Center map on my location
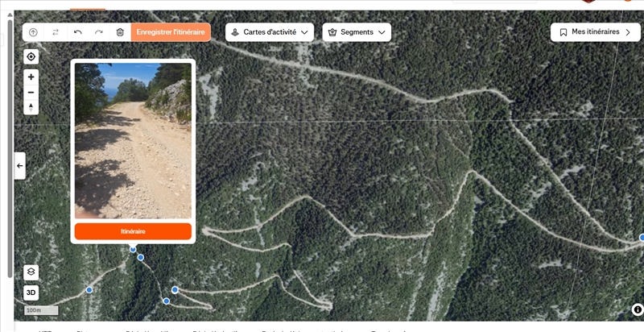This screenshot has width=644, height=332. [x=31, y=56]
